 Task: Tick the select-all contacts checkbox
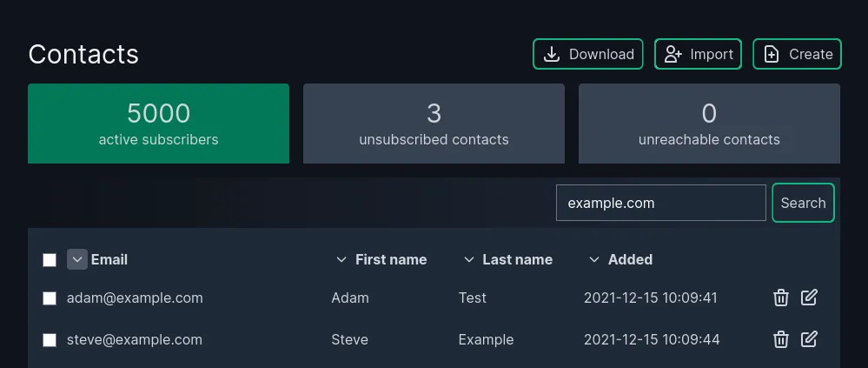[x=50, y=260]
